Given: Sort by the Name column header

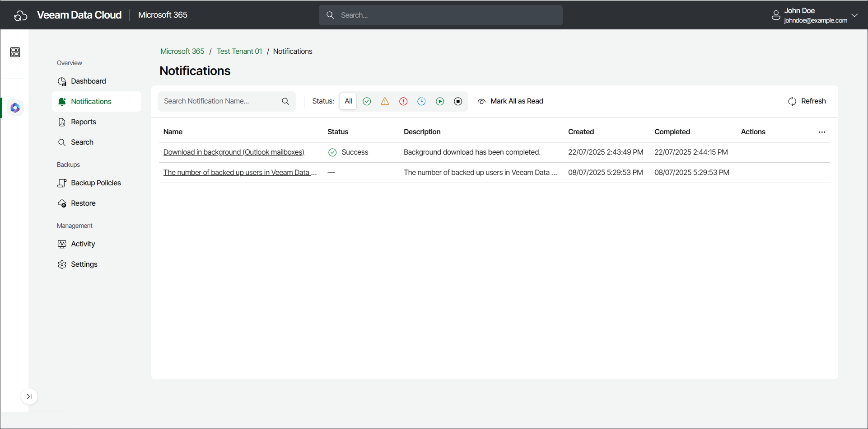Looking at the screenshot, I should coord(173,132).
